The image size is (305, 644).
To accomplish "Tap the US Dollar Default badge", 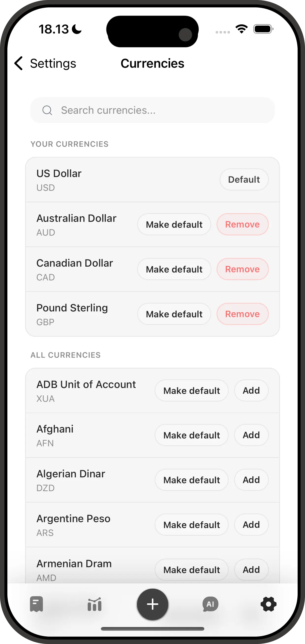I will point(244,179).
